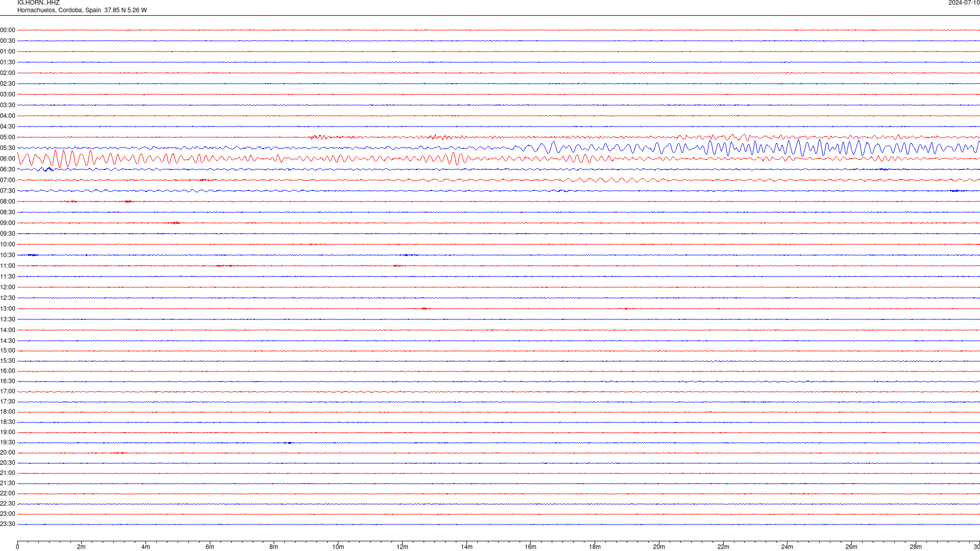The width and height of the screenshot is (980, 551).
Task: Click the blue burst at start of 10:30 trace
Action: click(x=32, y=255)
